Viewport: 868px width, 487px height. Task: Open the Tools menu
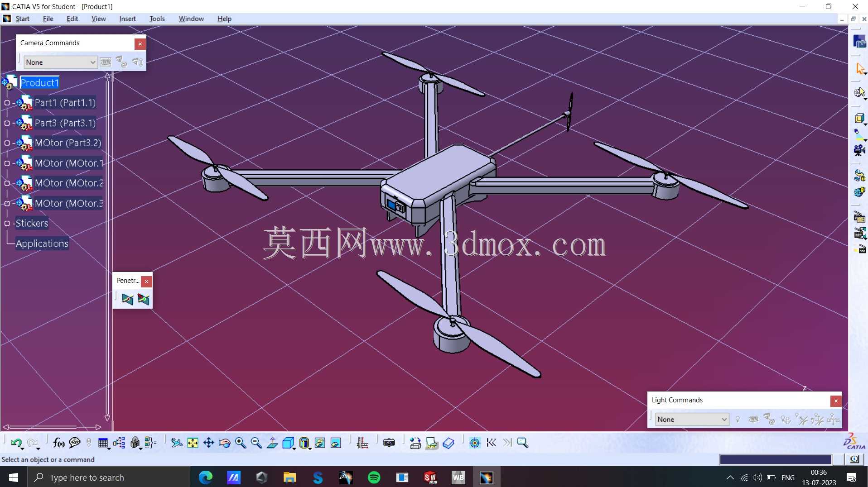[157, 19]
